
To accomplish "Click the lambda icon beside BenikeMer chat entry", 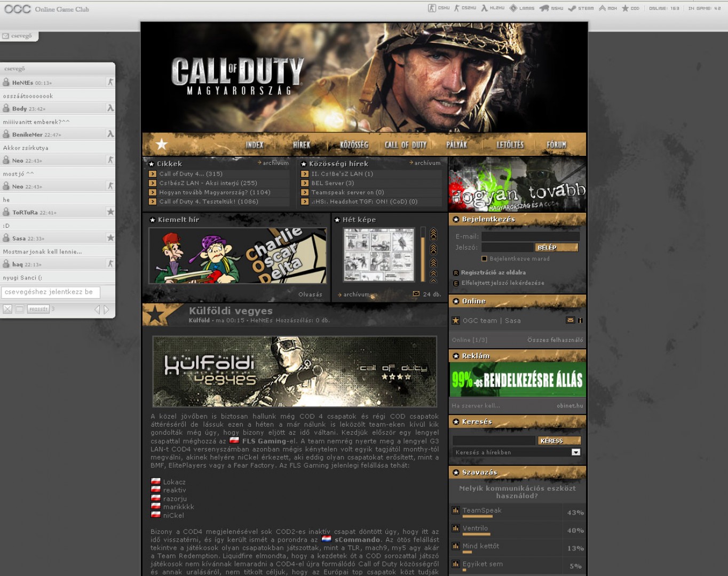I will tap(110, 134).
